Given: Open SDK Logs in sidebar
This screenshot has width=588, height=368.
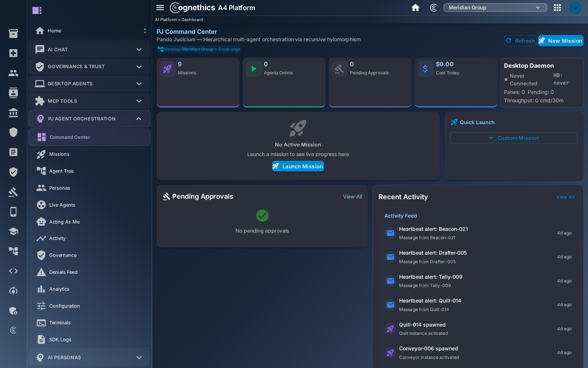Looking at the screenshot, I should pyautogui.click(x=89, y=340).
